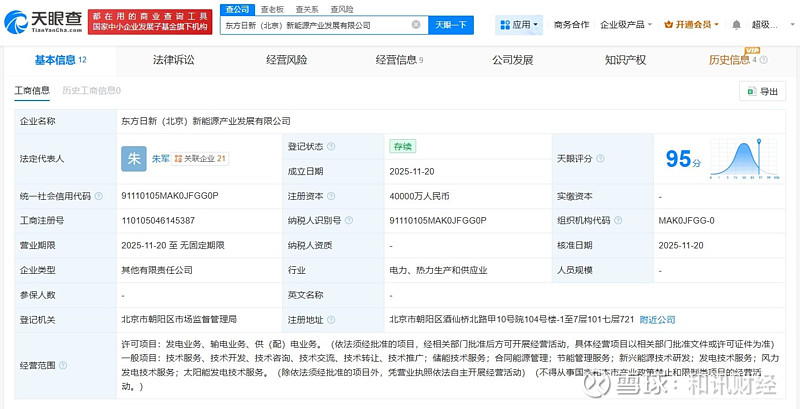The height and width of the screenshot is (409, 800).
Task: Click the help icon beside 组织机构代码
Action: click(614, 221)
